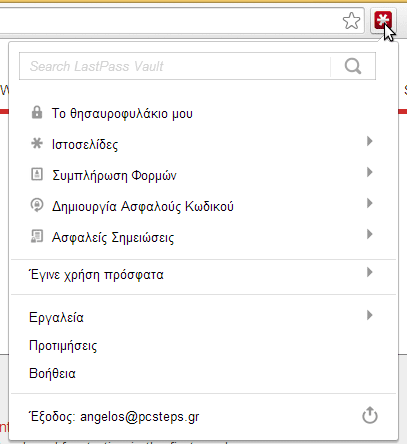The height and width of the screenshot is (444, 407).
Task: Expand Δημιουργία Ασφαλούς Κωδικού submenu arrow
Action: point(369,203)
